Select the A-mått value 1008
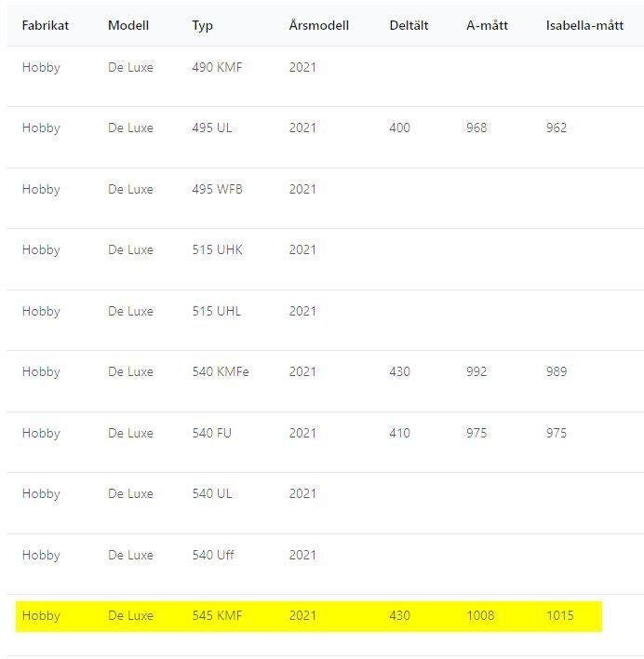This screenshot has width=644, height=659. click(480, 615)
